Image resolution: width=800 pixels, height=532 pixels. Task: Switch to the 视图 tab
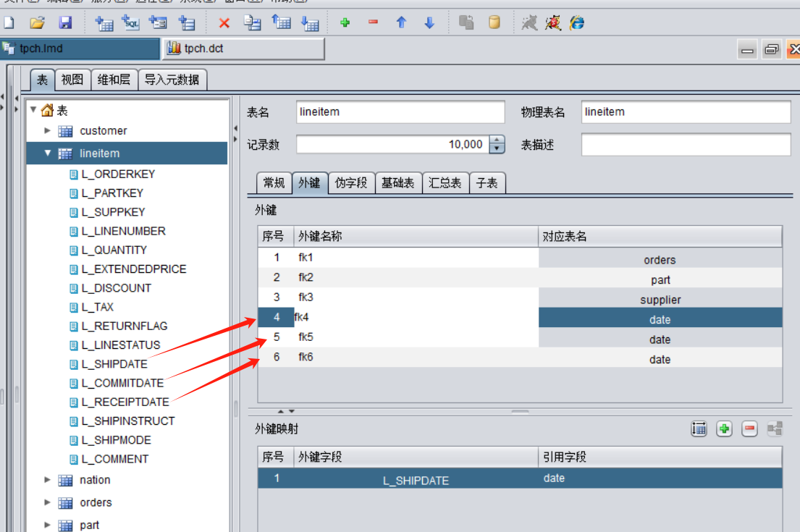point(72,80)
